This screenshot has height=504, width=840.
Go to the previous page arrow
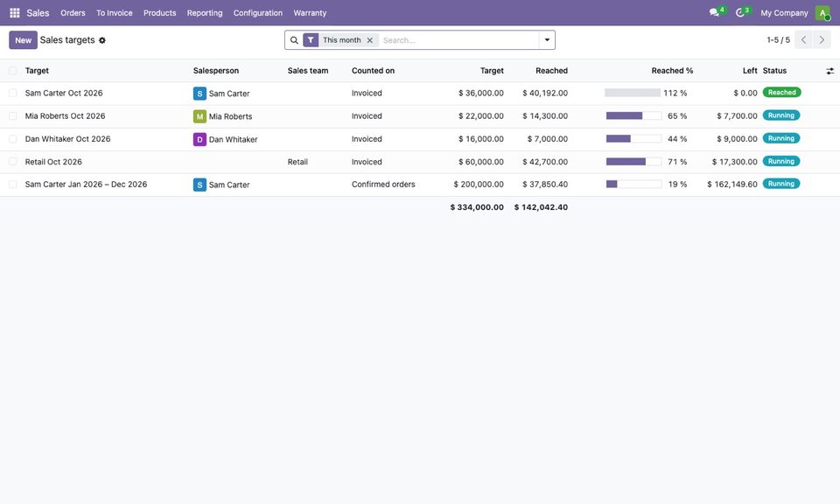pyautogui.click(x=803, y=40)
